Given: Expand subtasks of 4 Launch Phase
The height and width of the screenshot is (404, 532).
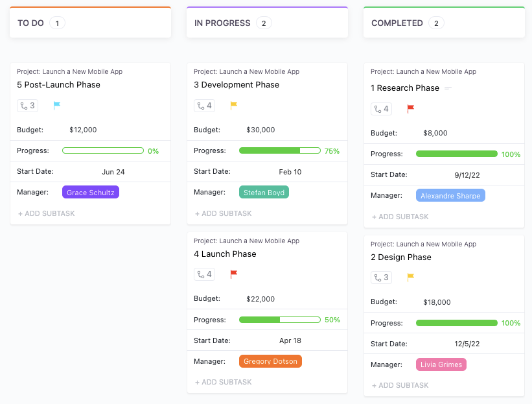Looking at the screenshot, I should click(x=205, y=275).
